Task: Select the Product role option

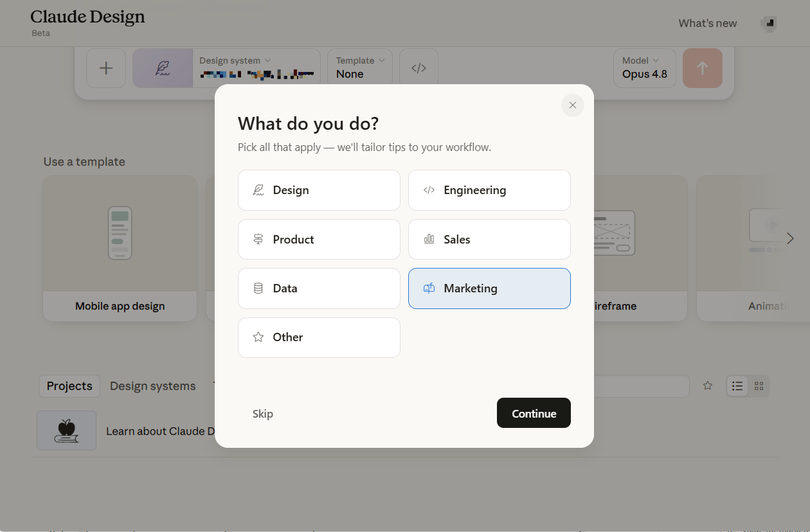Action: [x=319, y=239]
